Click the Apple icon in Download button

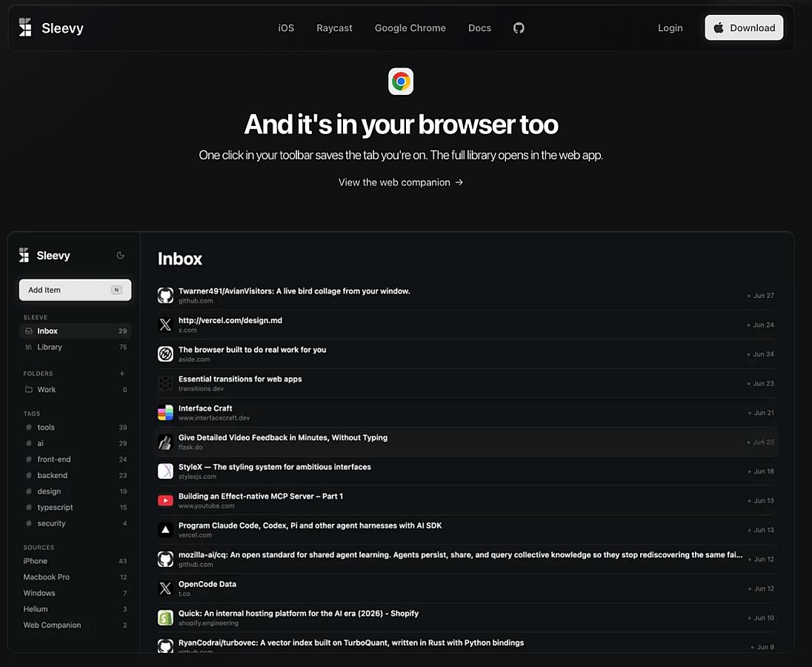click(718, 27)
